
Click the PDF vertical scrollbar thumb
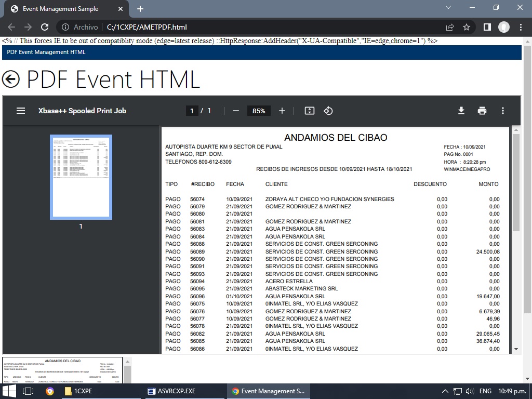pos(516,182)
